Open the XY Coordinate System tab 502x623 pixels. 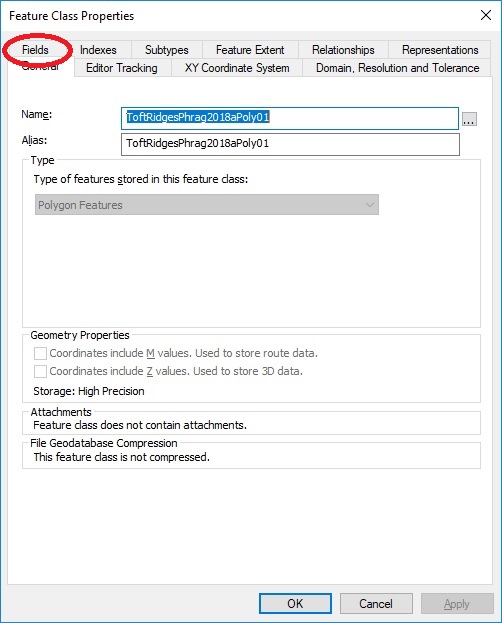click(x=237, y=68)
